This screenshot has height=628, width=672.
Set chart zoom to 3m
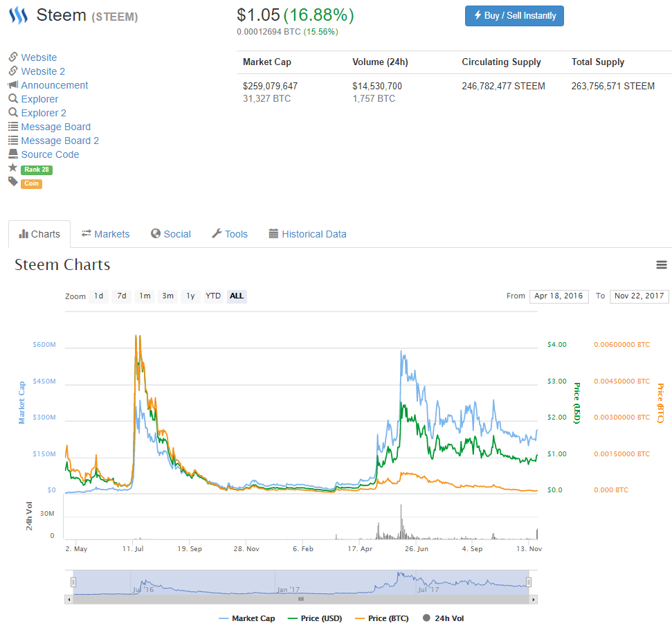pos(167,296)
